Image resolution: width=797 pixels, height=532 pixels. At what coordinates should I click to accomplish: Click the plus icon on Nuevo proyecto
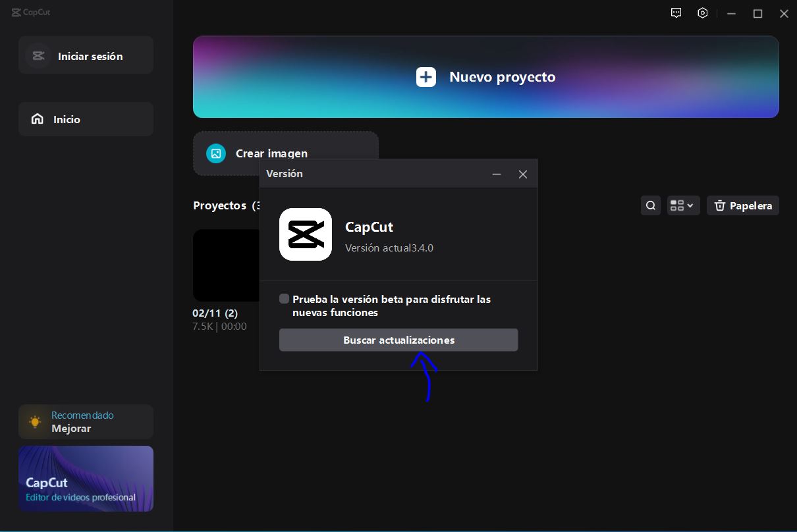(x=426, y=77)
